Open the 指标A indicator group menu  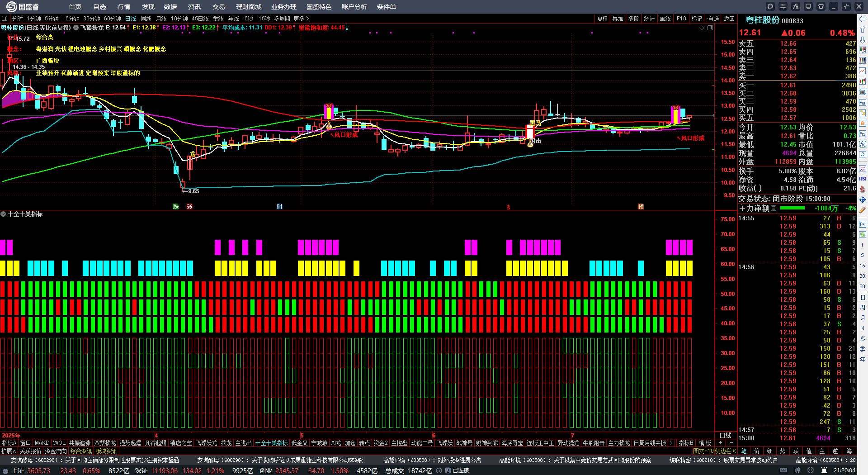[x=9, y=443]
